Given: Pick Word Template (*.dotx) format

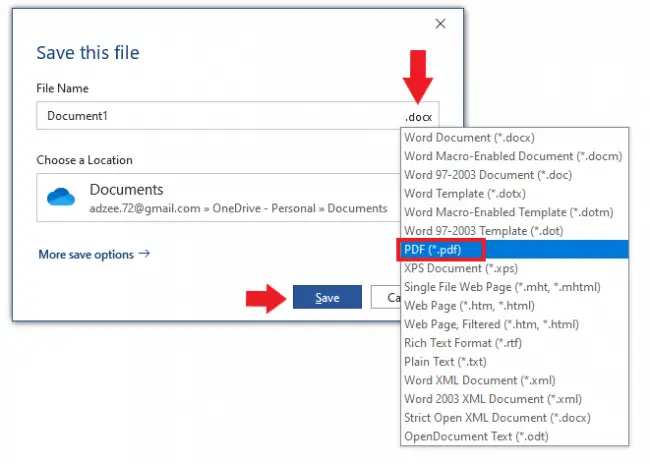Looking at the screenshot, I should point(514,194).
